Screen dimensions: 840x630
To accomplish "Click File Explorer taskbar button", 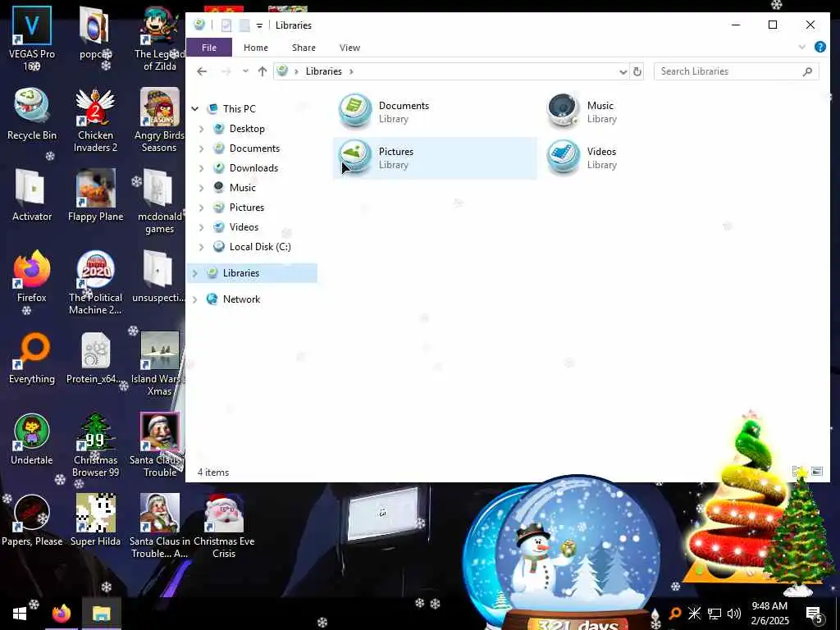I will (x=101, y=614).
